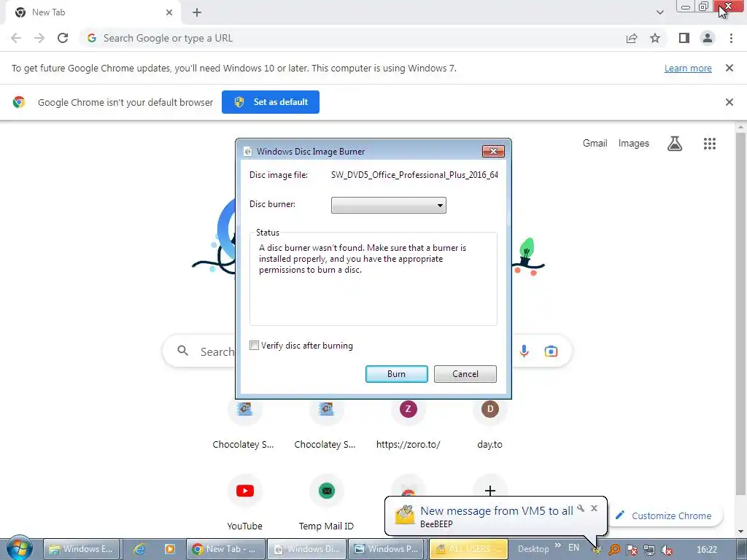The height and width of the screenshot is (560, 747).
Task: Open the Google apps grid
Action: (x=709, y=144)
